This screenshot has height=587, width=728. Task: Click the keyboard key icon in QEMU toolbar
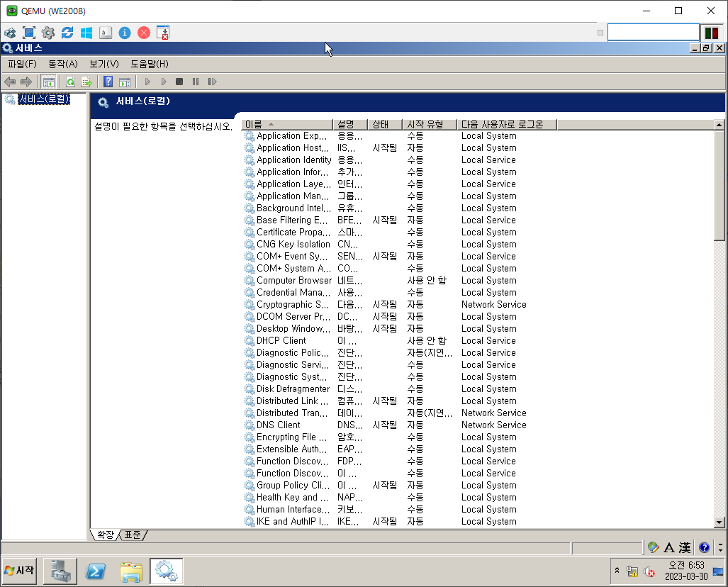pyautogui.click(x=106, y=33)
